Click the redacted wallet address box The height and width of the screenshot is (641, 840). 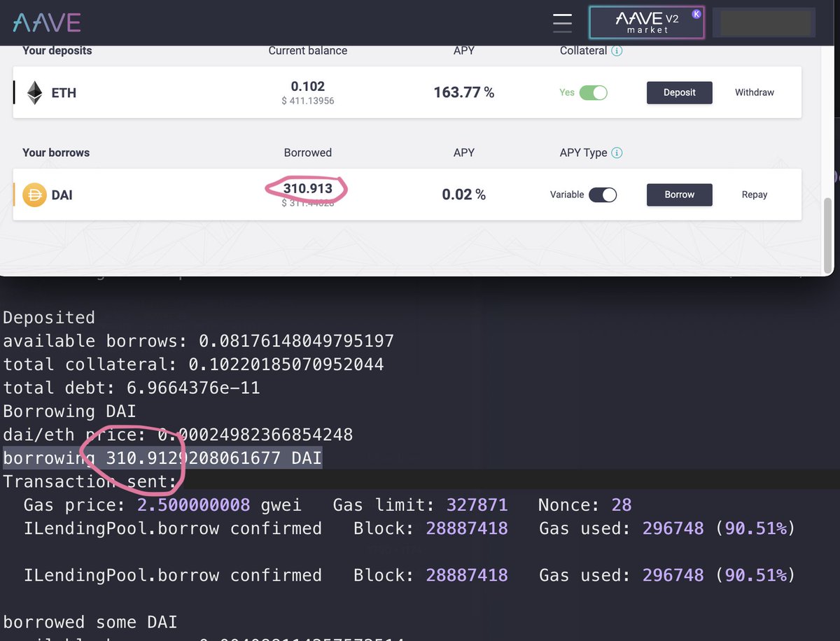click(764, 23)
